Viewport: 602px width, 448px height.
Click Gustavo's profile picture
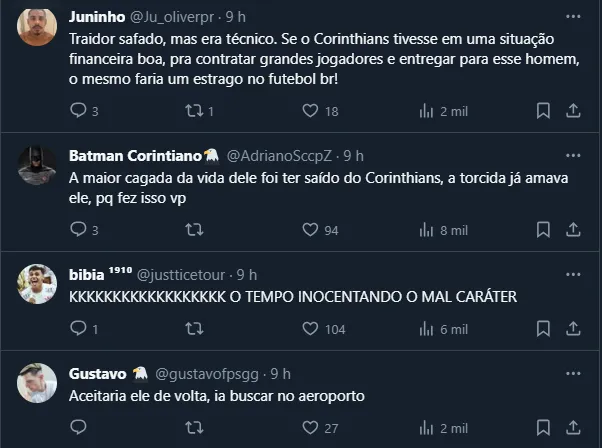coord(37,383)
